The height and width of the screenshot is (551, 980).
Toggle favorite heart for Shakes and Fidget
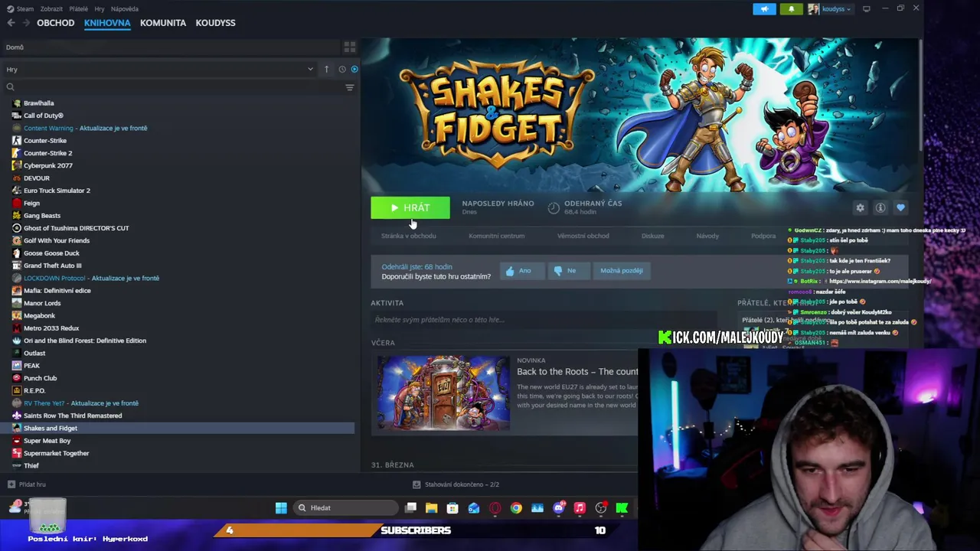900,207
